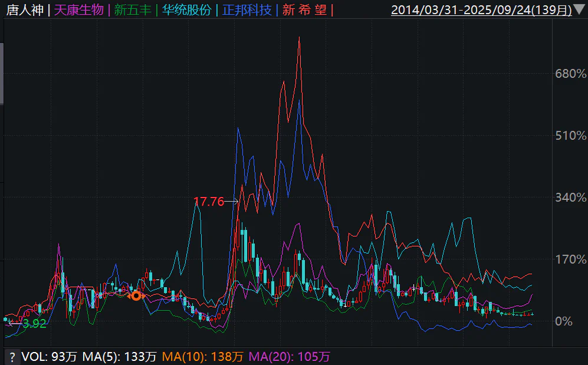The image size is (588, 365).
Task: Select 唐人神 in the stock legend
Action: [24, 10]
